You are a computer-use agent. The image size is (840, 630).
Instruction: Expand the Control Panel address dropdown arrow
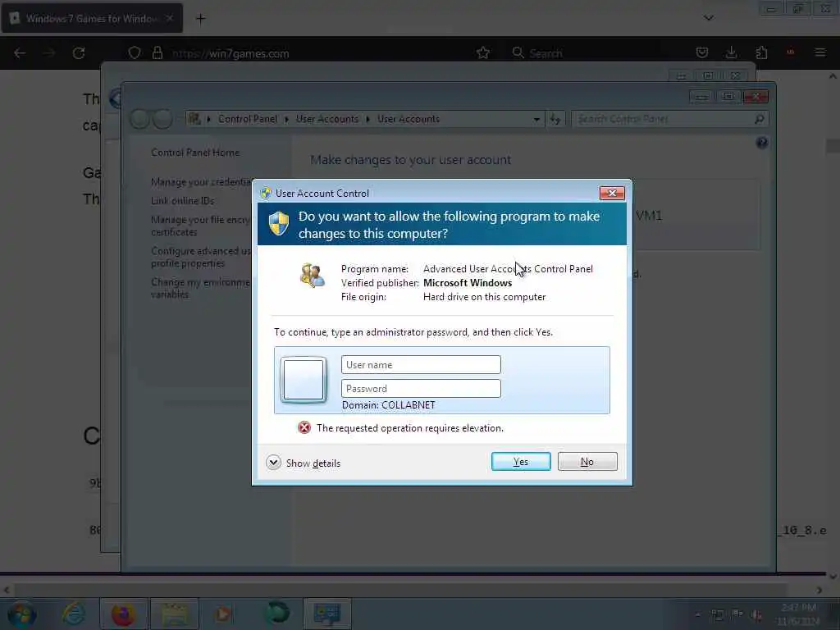point(536,119)
